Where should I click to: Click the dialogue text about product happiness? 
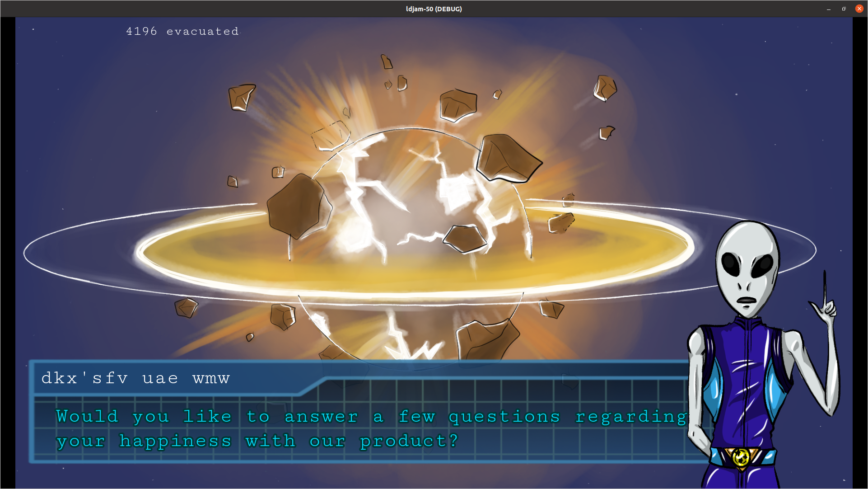tap(371, 428)
